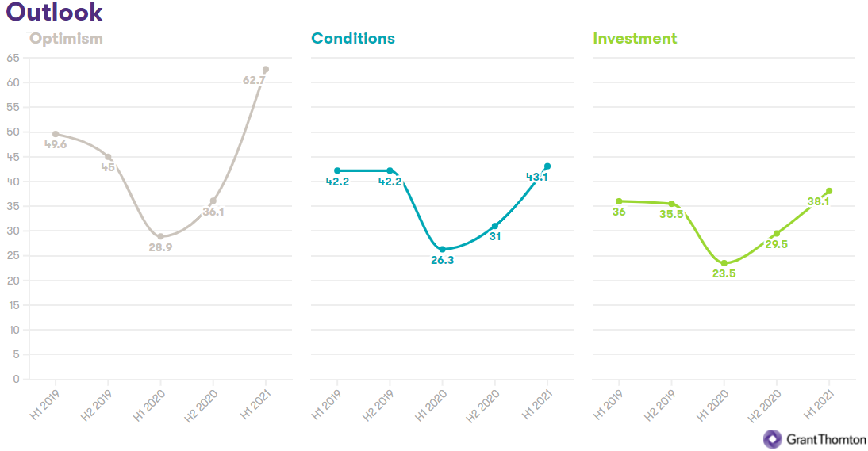
Task: Click the Grant Thornton brand name text
Action: click(x=826, y=439)
